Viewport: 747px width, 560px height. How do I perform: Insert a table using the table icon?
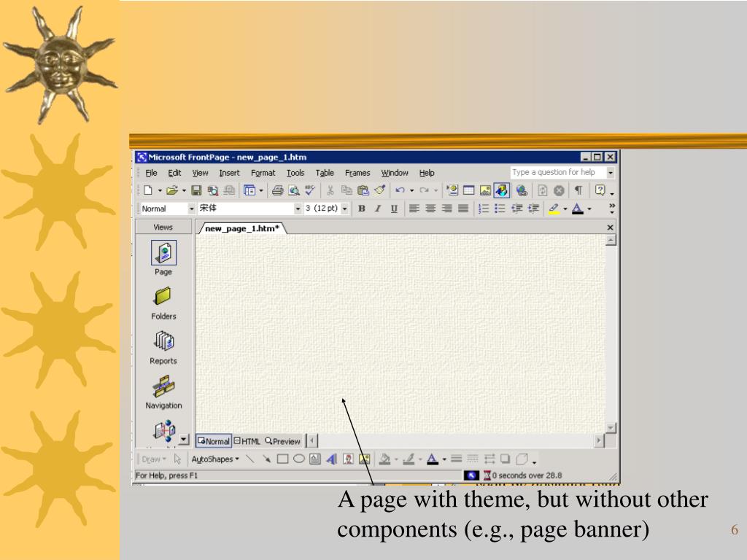click(x=469, y=190)
